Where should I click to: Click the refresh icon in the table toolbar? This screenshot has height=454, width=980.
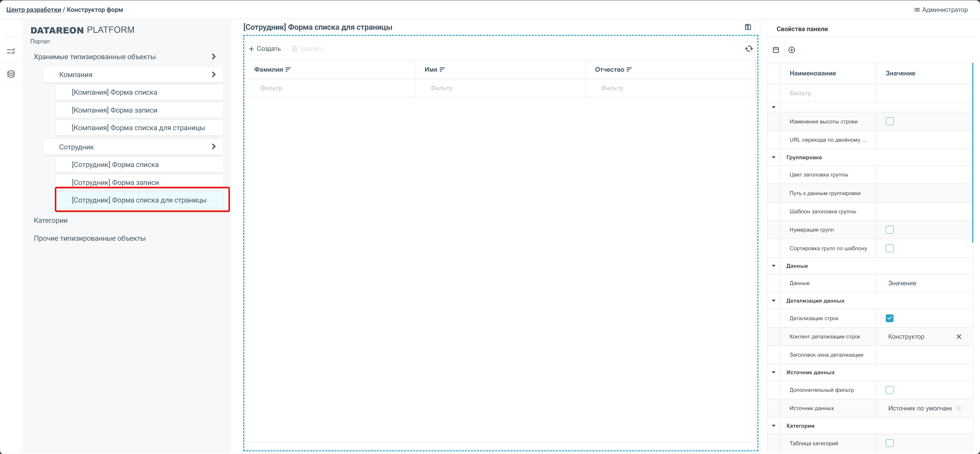tap(749, 49)
